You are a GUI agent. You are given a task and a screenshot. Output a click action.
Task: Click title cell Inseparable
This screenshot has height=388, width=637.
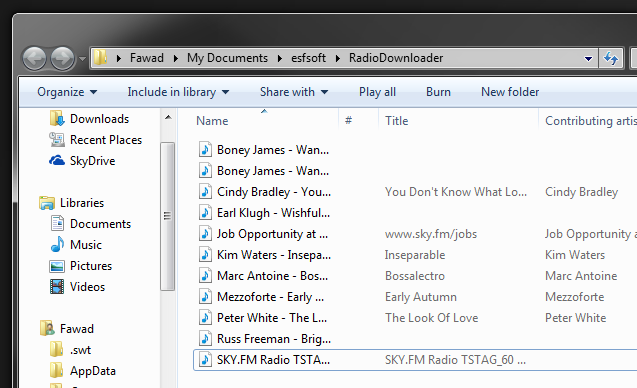pos(414,255)
